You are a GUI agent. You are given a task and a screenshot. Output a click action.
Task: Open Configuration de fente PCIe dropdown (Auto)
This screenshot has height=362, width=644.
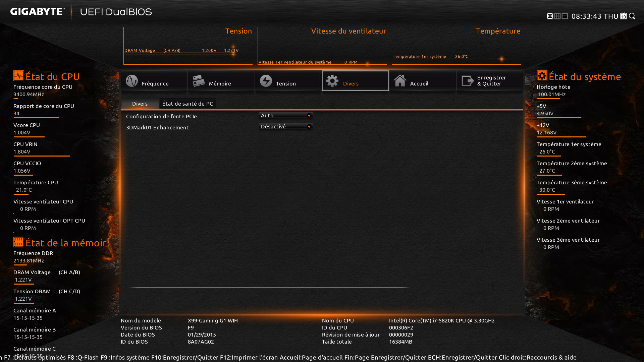(x=286, y=115)
